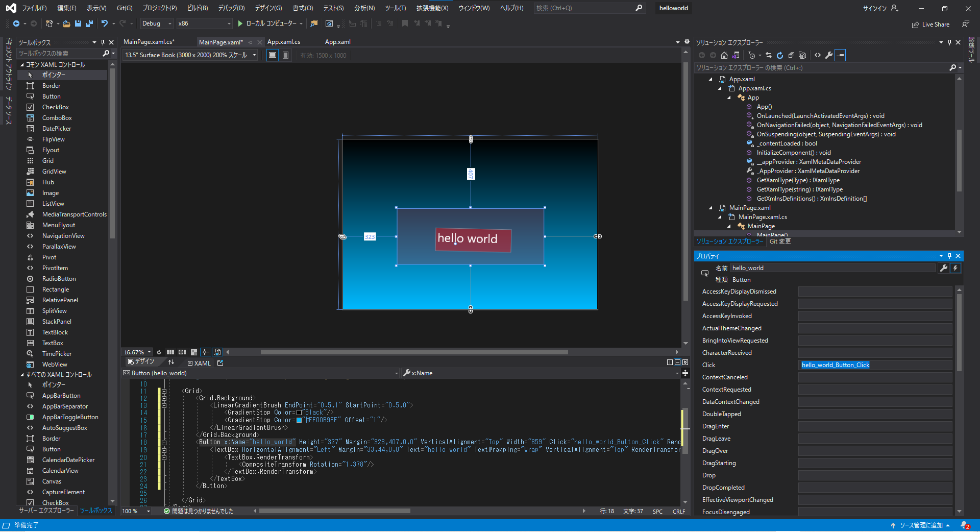Collapse all items in solution explorer

coord(792,55)
